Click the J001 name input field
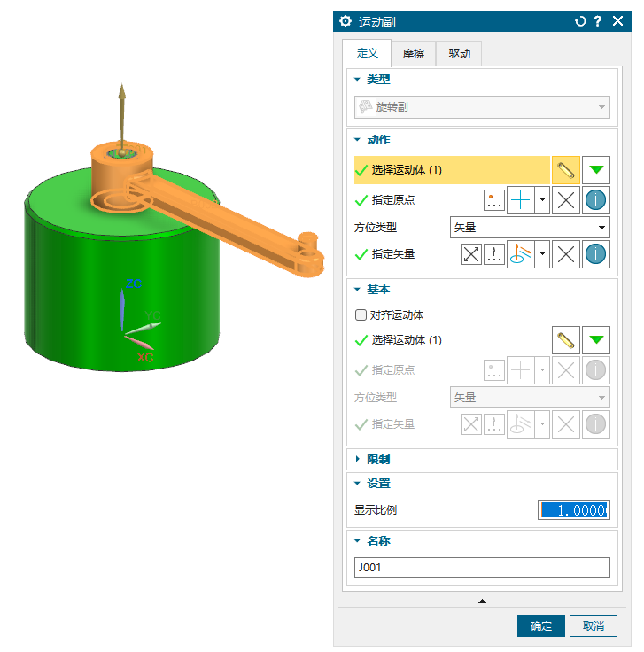This screenshot has width=644, height=652. 482,567
